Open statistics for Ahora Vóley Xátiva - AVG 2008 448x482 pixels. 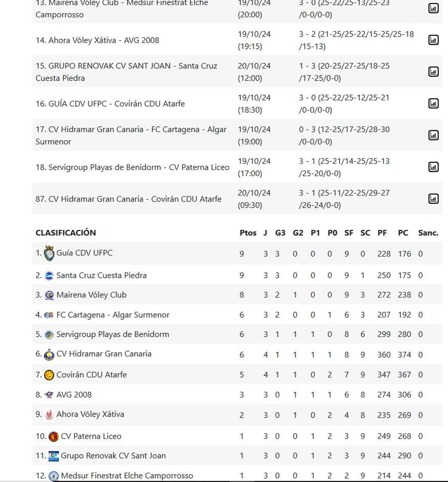(433, 40)
